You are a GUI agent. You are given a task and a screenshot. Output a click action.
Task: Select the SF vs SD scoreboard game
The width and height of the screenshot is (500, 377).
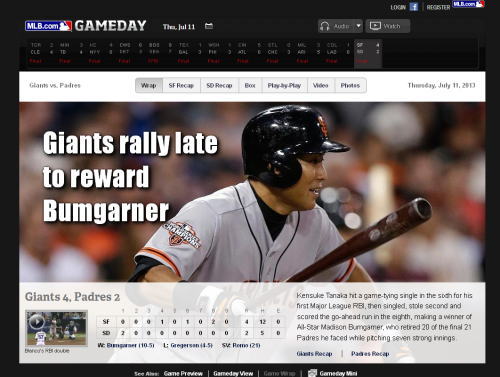tap(368, 53)
